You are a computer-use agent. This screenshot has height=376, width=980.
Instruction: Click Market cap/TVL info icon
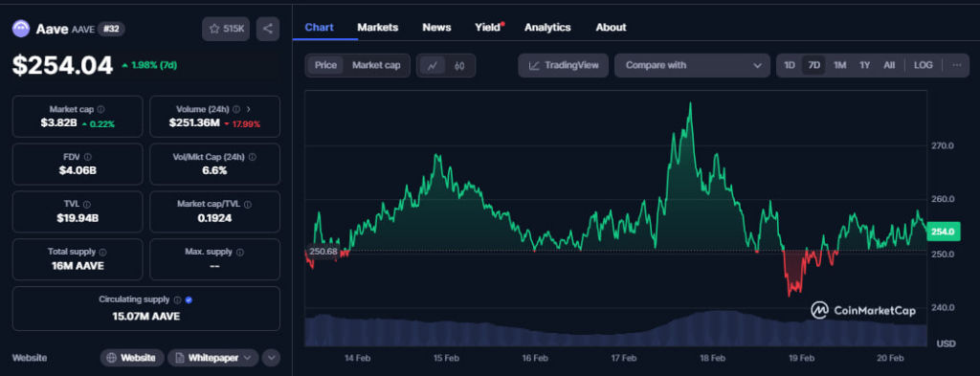point(248,204)
